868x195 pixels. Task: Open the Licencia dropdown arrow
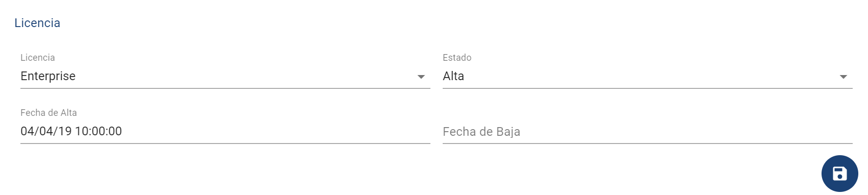[x=421, y=77]
